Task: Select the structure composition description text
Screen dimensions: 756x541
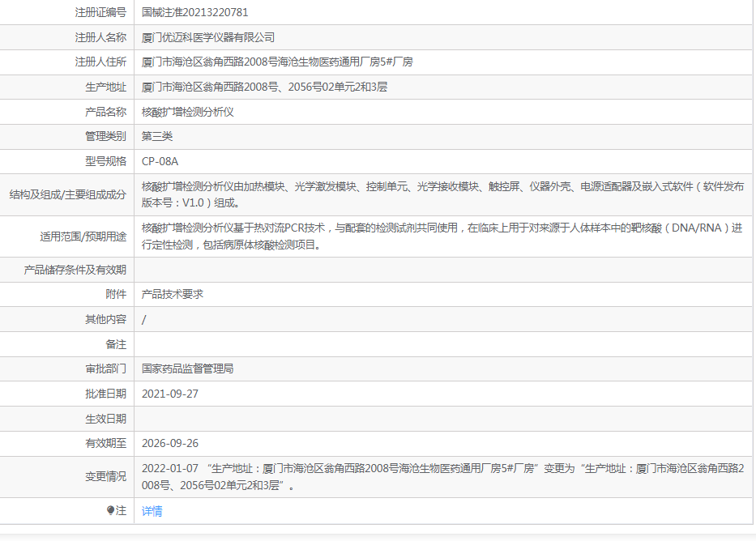Action: (x=442, y=194)
